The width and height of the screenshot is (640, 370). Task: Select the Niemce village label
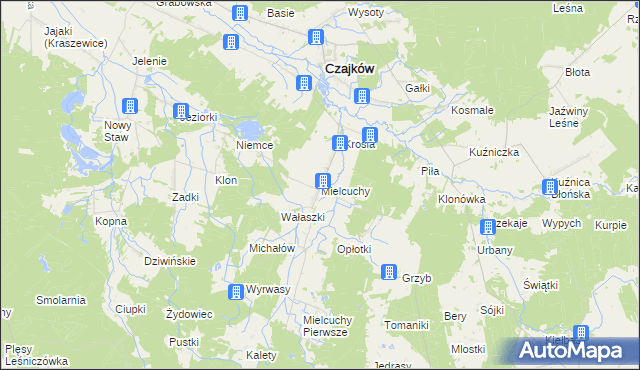(x=255, y=145)
